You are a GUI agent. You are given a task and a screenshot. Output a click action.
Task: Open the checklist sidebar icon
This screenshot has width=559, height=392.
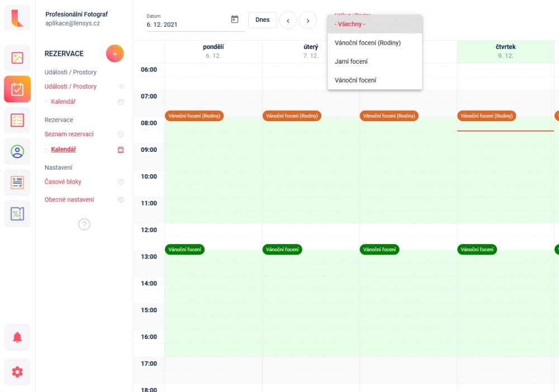click(x=17, y=121)
